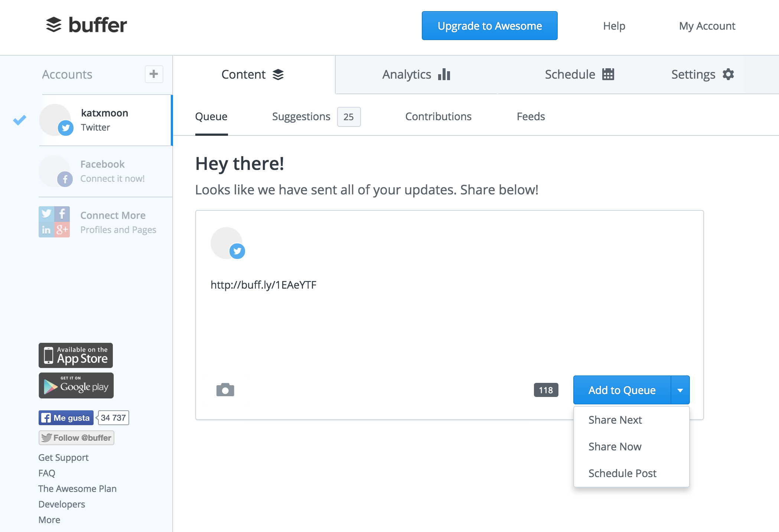The width and height of the screenshot is (779, 532).
Task: Open the Content tab
Action: coord(253,75)
